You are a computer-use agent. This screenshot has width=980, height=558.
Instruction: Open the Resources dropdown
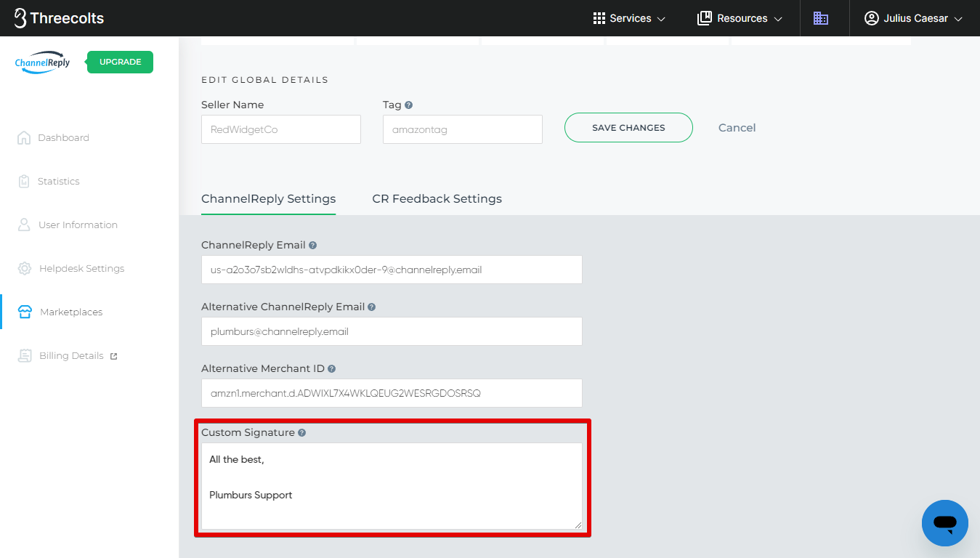coord(740,18)
